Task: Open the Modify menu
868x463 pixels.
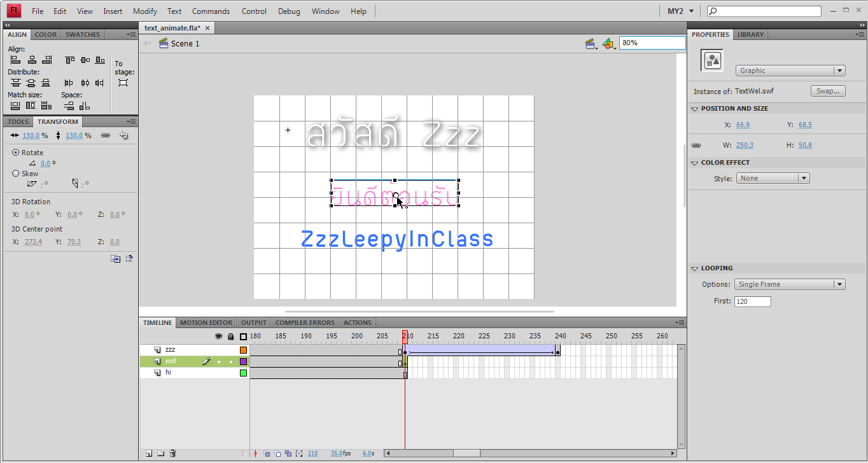Action: (145, 11)
